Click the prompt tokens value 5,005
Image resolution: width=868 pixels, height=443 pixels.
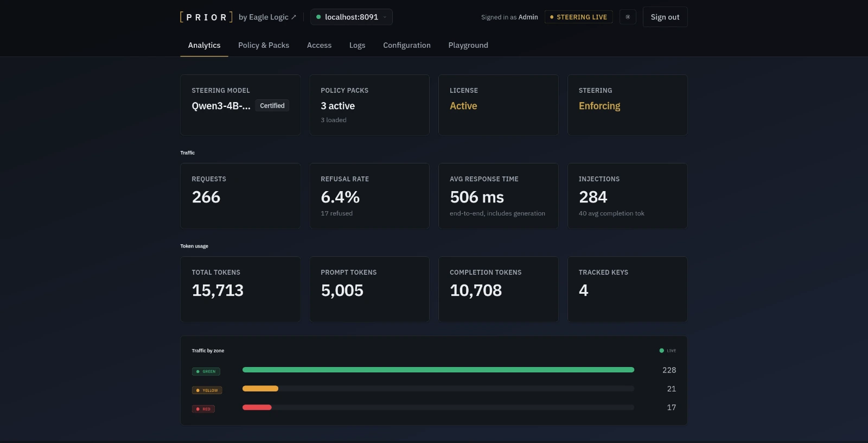click(x=342, y=290)
